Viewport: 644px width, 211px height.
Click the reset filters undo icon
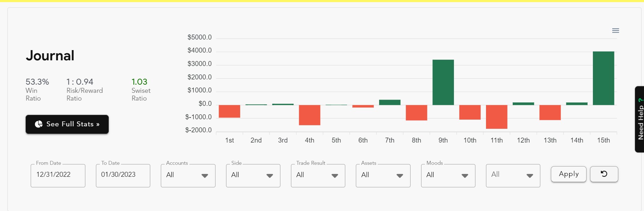point(604,174)
